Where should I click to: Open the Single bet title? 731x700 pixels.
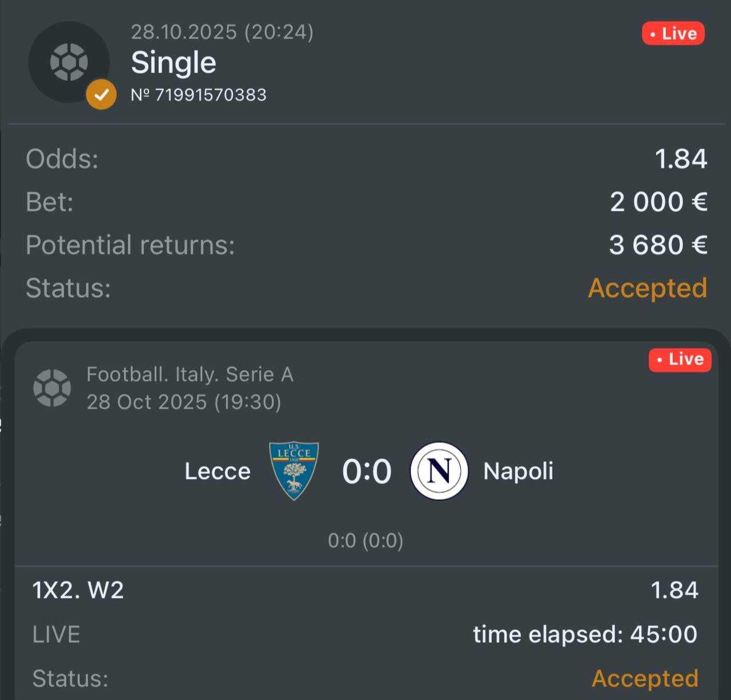tap(174, 62)
